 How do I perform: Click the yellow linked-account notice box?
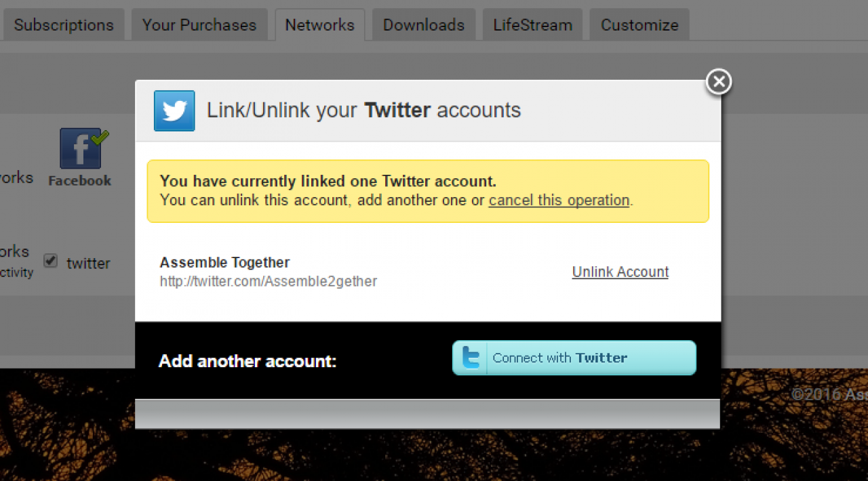click(428, 191)
